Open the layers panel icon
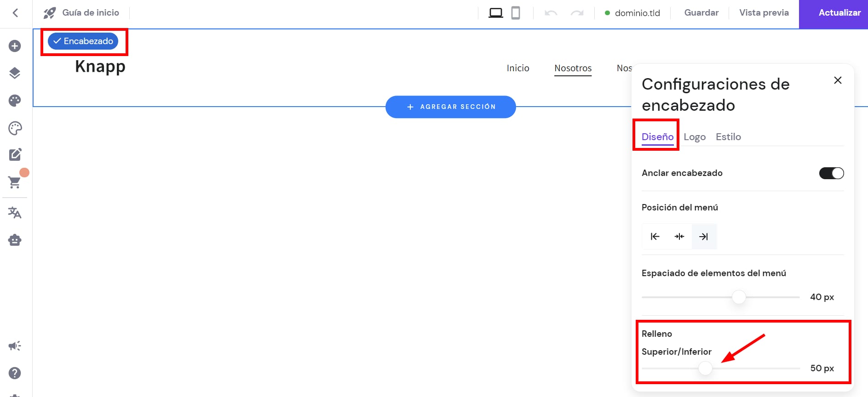This screenshot has width=868, height=397. pos(15,73)
